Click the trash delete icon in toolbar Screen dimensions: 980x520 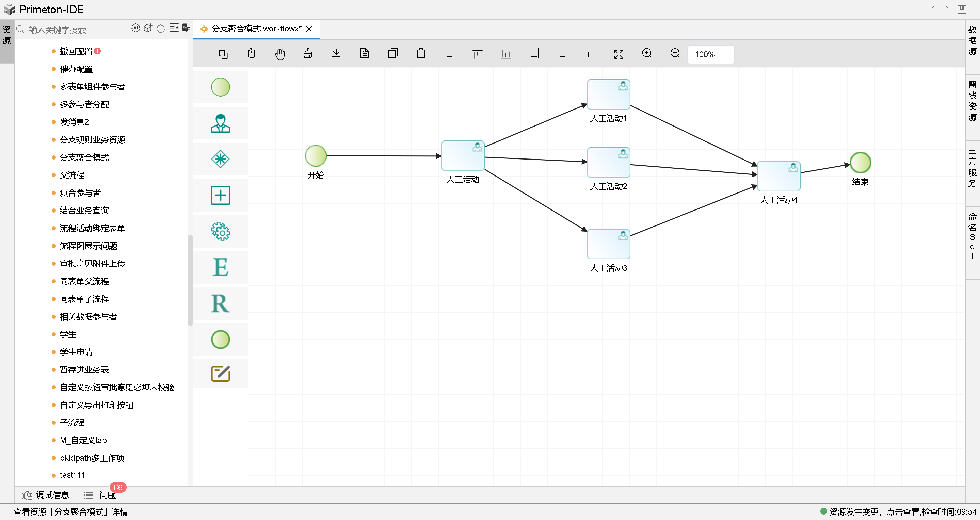coord(421,54)
